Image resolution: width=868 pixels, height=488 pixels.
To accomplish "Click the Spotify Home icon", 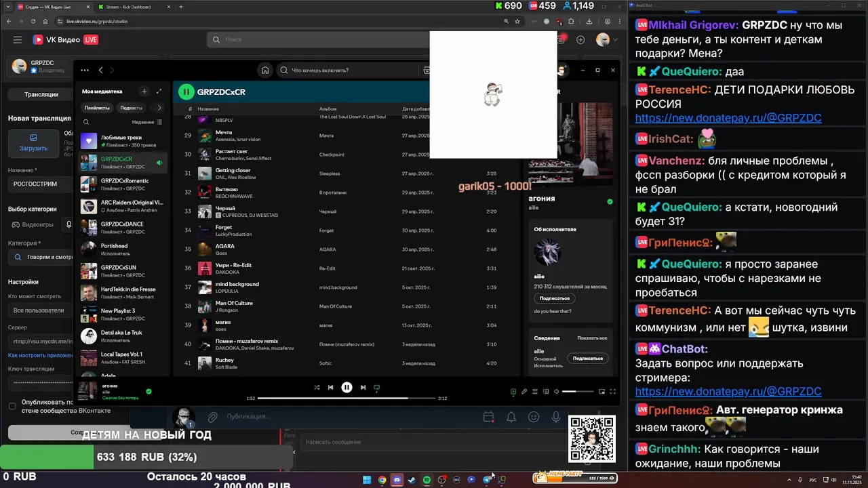I will [x=265, y=70].
